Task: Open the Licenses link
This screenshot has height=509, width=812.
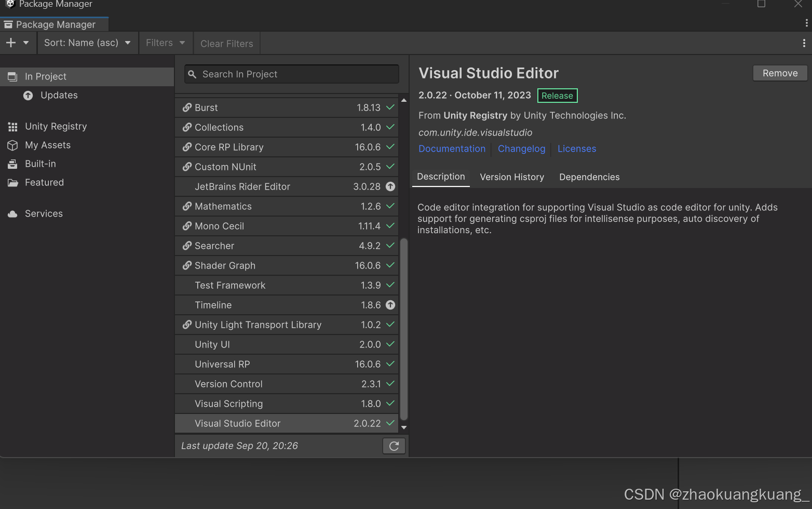Action: (x=577, y=149)
